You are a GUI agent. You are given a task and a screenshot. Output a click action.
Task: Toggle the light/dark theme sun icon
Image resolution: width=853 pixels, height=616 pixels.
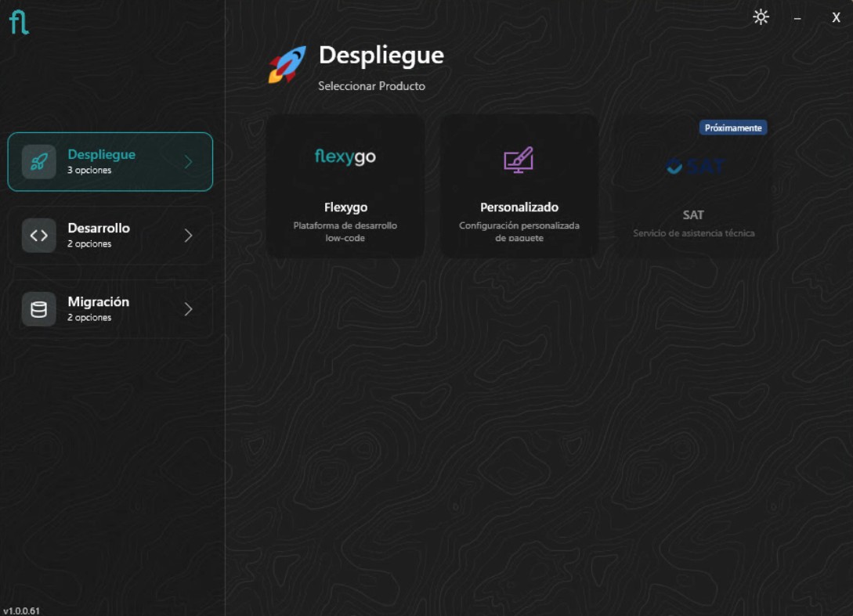(x=761, y=17)
